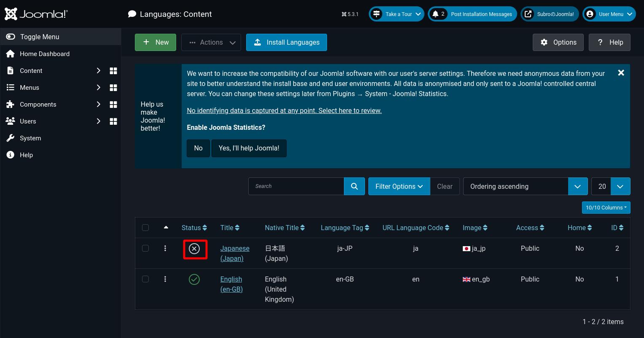Open the 10/10 Columns selector
This screenshot has width=644, height=338.
(606, 207)
